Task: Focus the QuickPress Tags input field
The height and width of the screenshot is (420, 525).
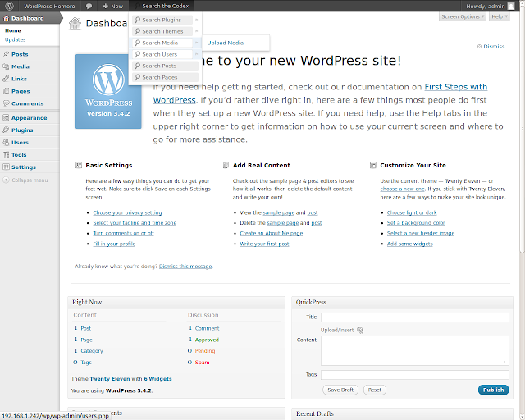Action: pos(415,375)
